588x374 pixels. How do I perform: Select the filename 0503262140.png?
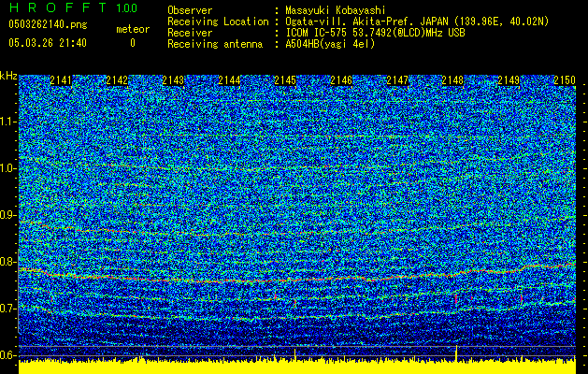(48, 24)
